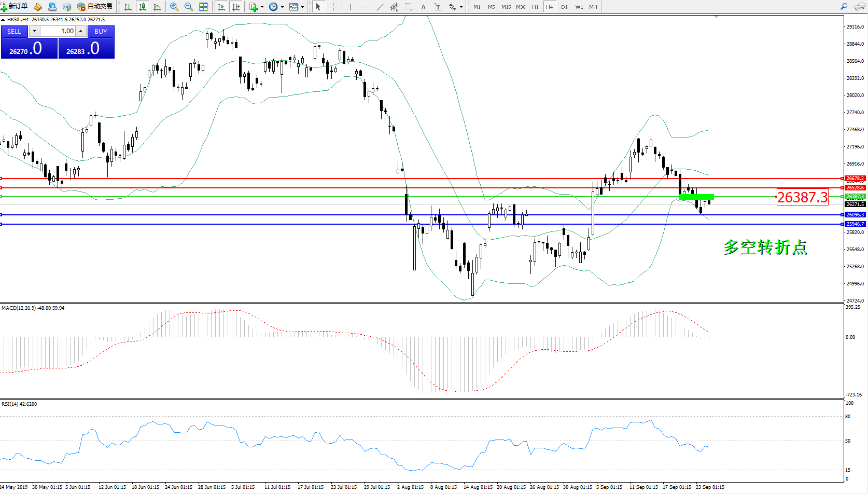Select the M15 timeframe
Viewport: 868px width, 494px height.
(x=506, y=7)
